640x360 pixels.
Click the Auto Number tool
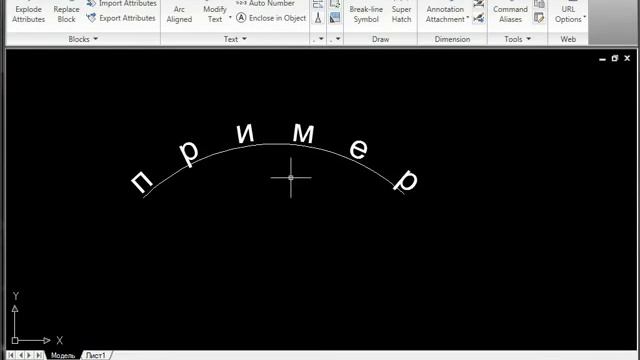click(x=265, y=3)
